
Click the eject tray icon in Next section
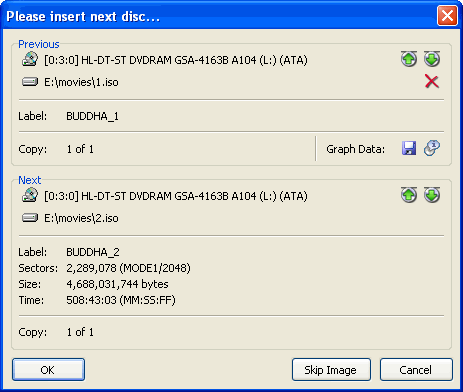click(x=409, y=195)
